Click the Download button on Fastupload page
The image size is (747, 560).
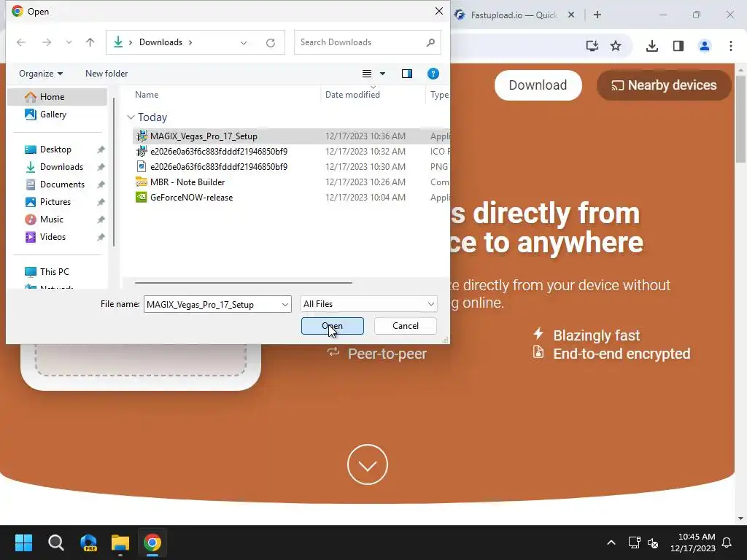[538, 85]
